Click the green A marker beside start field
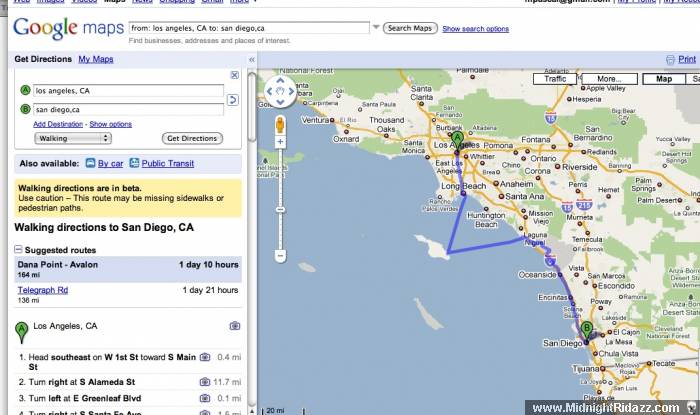 pos(25,90)
